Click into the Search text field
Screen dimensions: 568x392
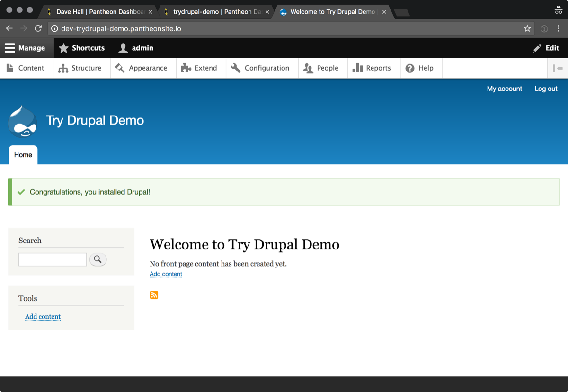click(53, 259)
